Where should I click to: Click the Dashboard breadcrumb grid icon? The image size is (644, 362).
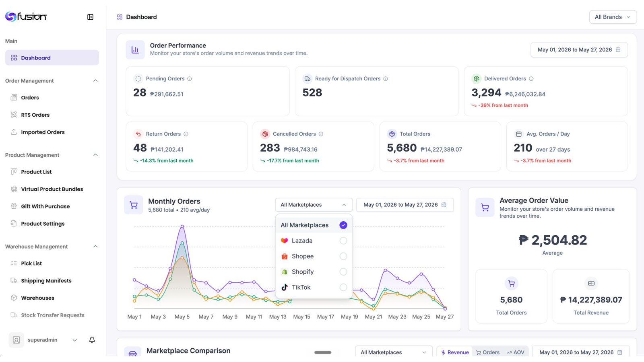point(120,17)
